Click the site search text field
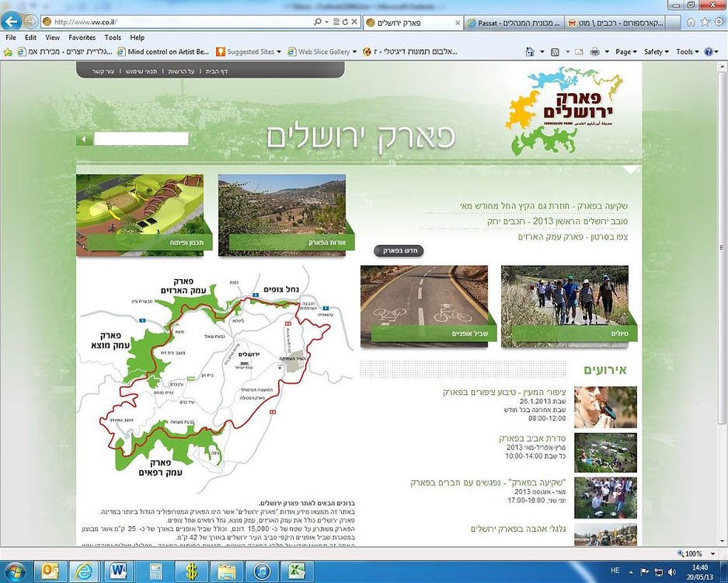The width and height of the screenshot is (728, 583). [x=141, y=139]
